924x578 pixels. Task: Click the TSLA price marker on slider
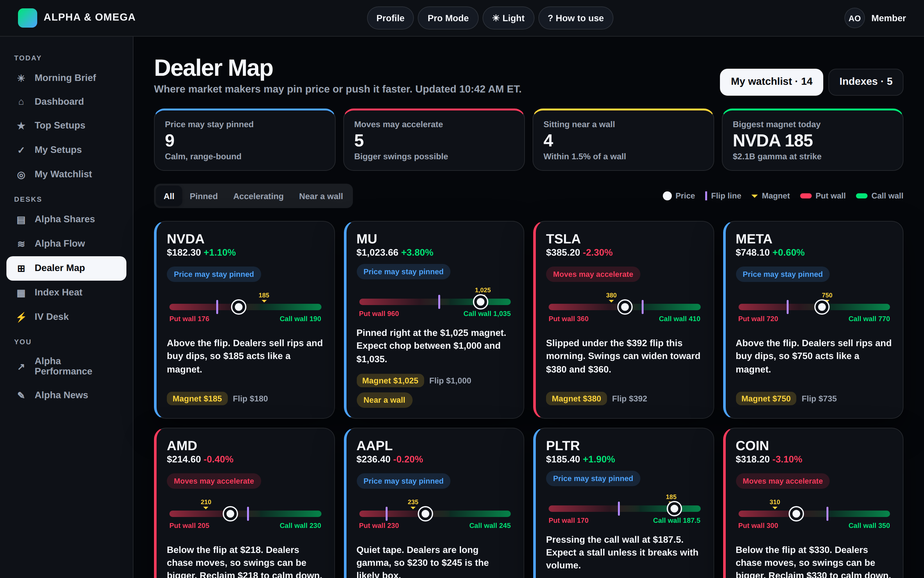pyautogui.click(x=625, y=307)
